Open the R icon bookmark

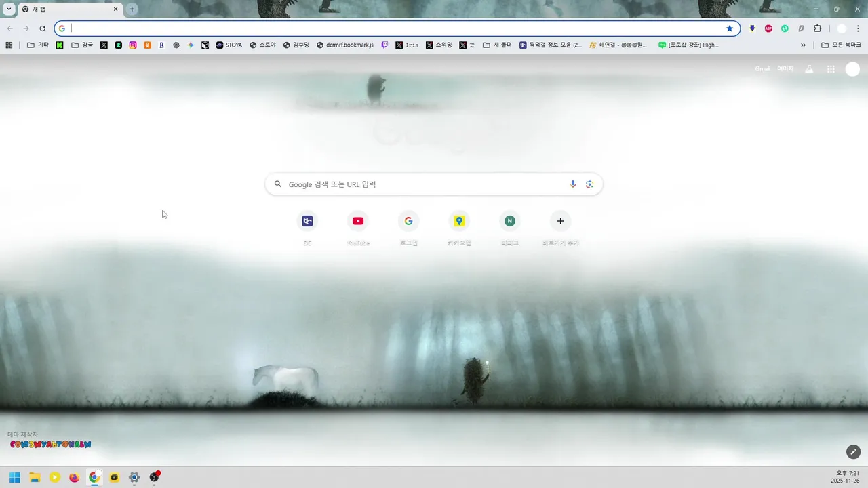pyautogui.click(x=161, y=45)
